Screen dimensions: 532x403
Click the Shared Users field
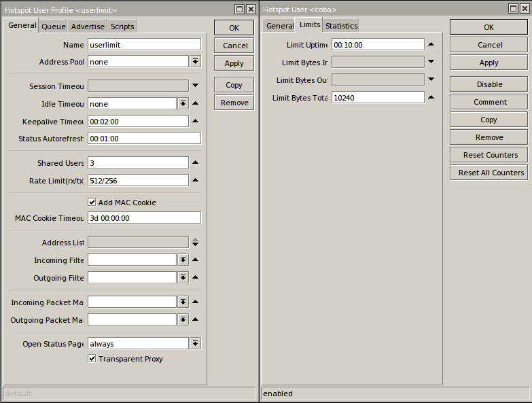point(138,162)
